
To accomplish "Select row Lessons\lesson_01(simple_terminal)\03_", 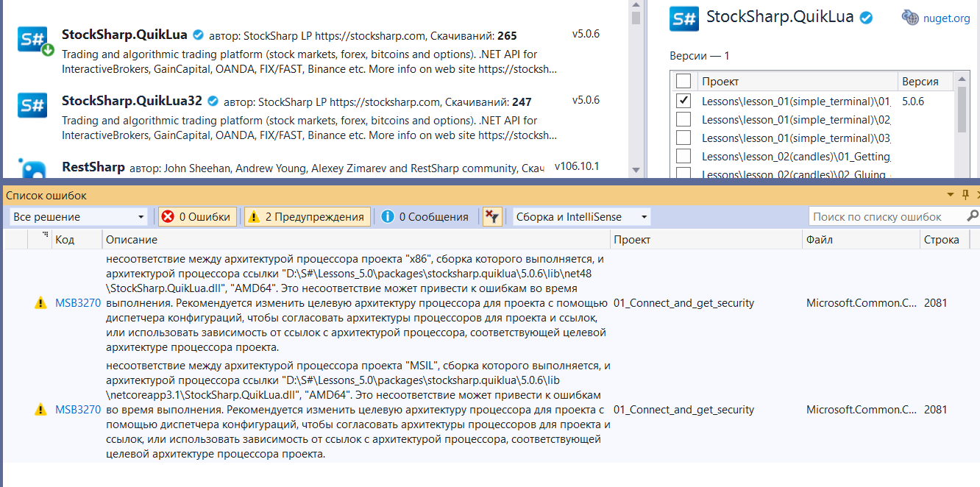I will [x=796, y=138].
